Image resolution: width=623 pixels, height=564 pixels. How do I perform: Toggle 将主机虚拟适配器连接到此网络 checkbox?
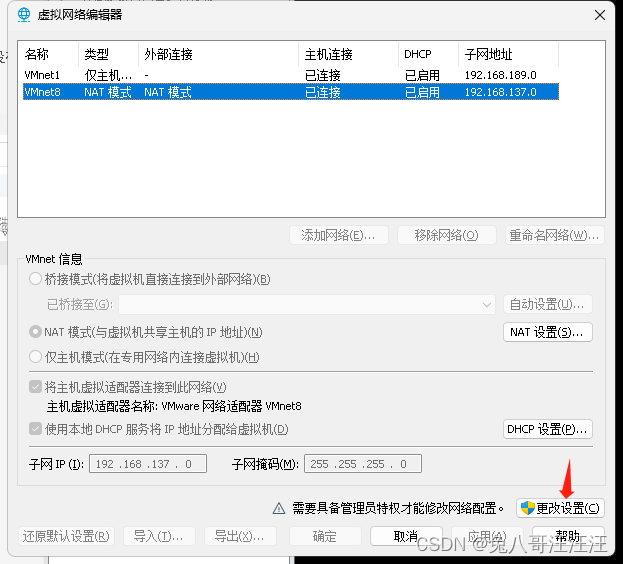click(x=35, y=386)
